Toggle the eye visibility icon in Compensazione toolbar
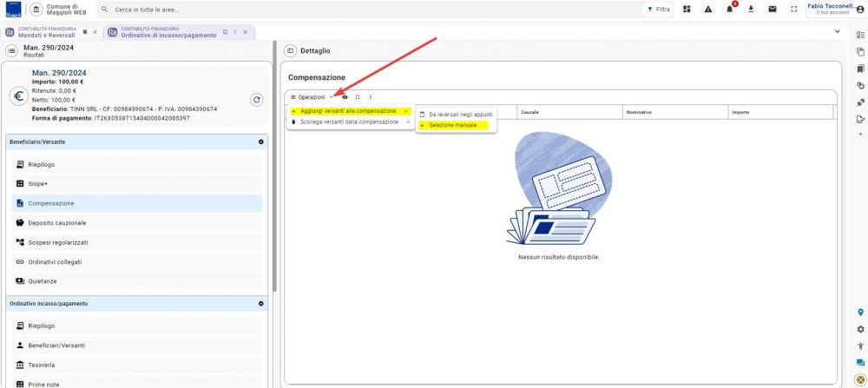This screenshot has height=388, width=868. click(345, 97)
